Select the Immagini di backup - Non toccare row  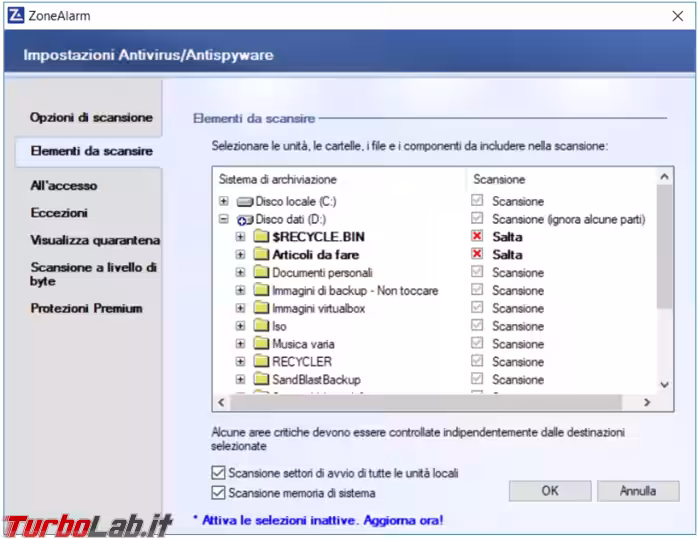click(x=355, y=291)
